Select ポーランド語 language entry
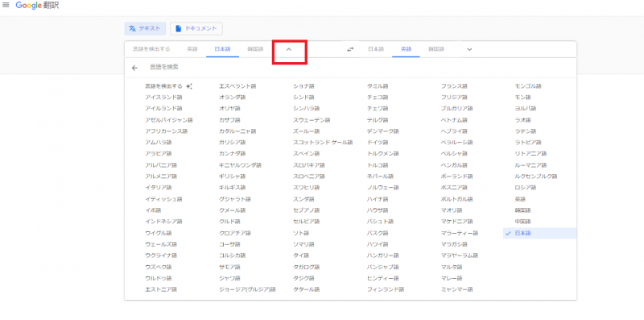644x320 pixels. point(456,177)
